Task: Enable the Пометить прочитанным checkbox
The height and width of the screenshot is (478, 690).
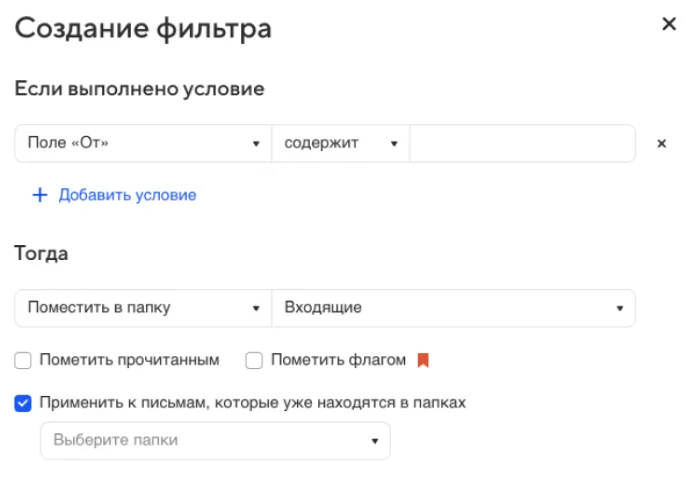Action: click(x=23, y=360)
